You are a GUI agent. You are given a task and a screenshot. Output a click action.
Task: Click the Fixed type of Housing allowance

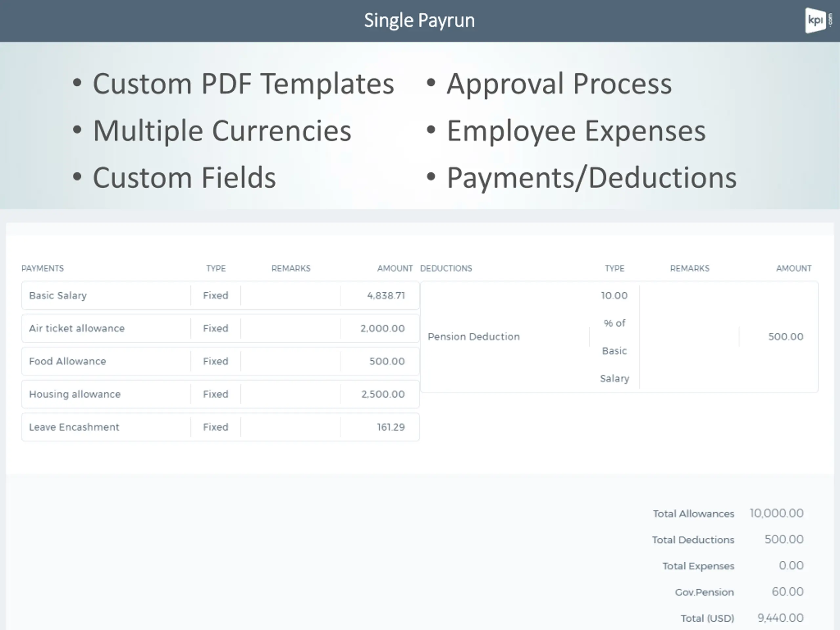(216, 394)
